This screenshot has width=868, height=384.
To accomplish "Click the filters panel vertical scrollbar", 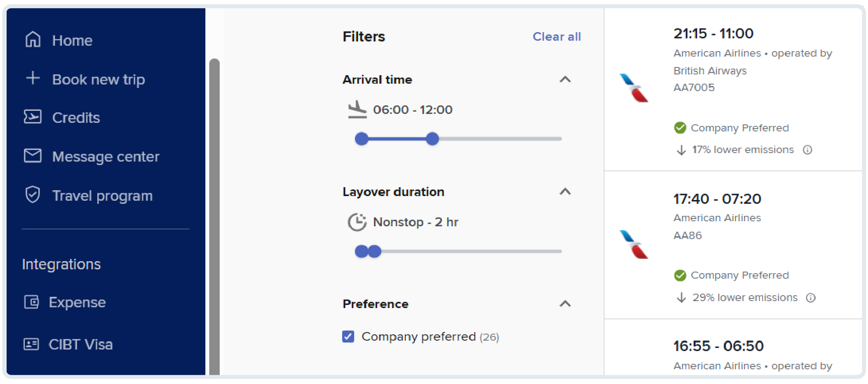I will coord(214,216).
